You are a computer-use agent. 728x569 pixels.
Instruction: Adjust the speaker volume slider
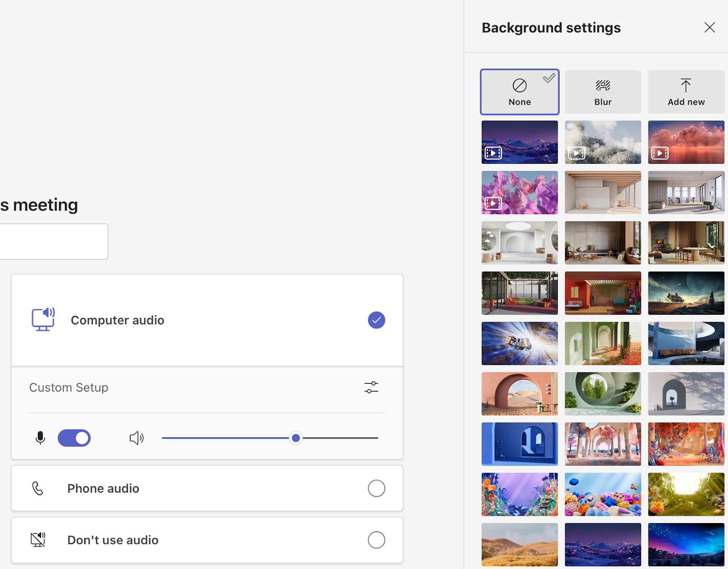point(296,438)
